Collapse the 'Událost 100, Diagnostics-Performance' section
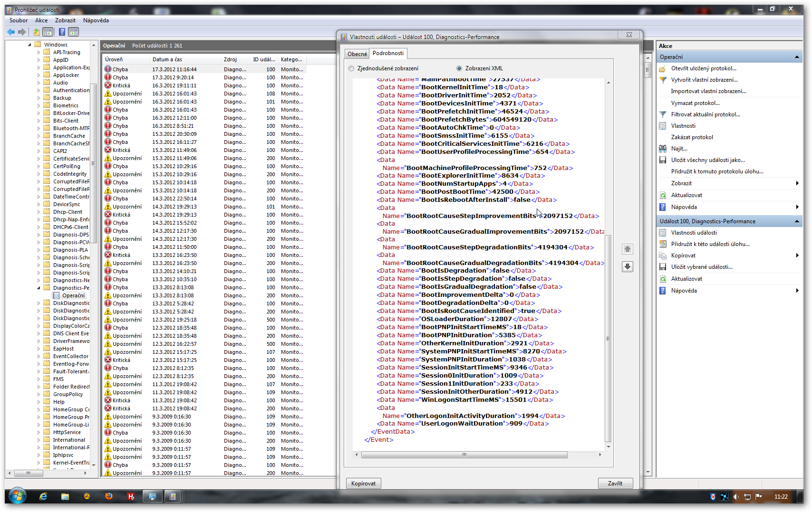 point(797,221)
